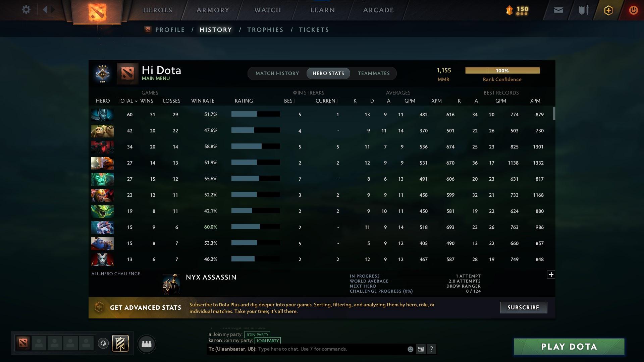Click the Dota Plus hexagon icon
644x362 pixels.
tap(608, 10)
